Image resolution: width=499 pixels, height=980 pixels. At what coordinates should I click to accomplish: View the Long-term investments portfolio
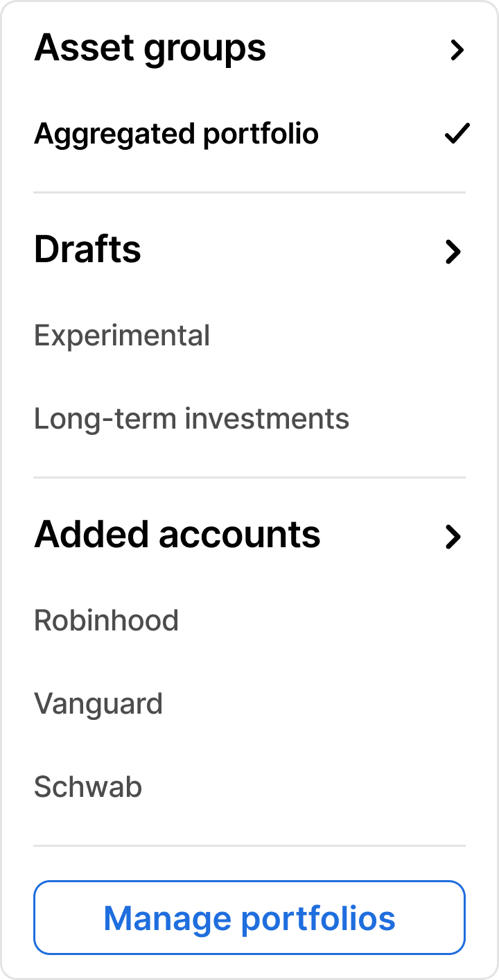click(191, 419)
